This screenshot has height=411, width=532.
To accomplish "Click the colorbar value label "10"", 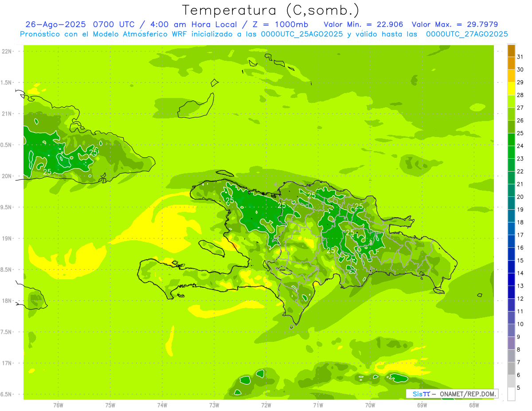I will click(x=520, y=324).
